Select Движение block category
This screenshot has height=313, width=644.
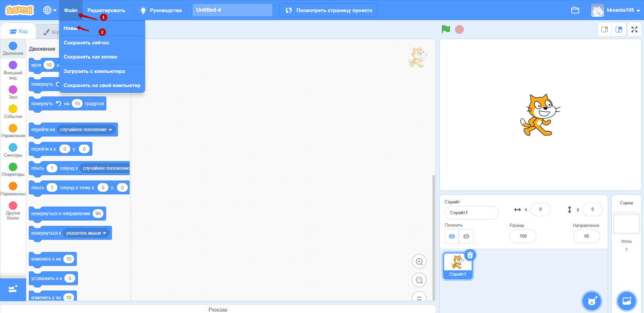[x=13, y=49]
